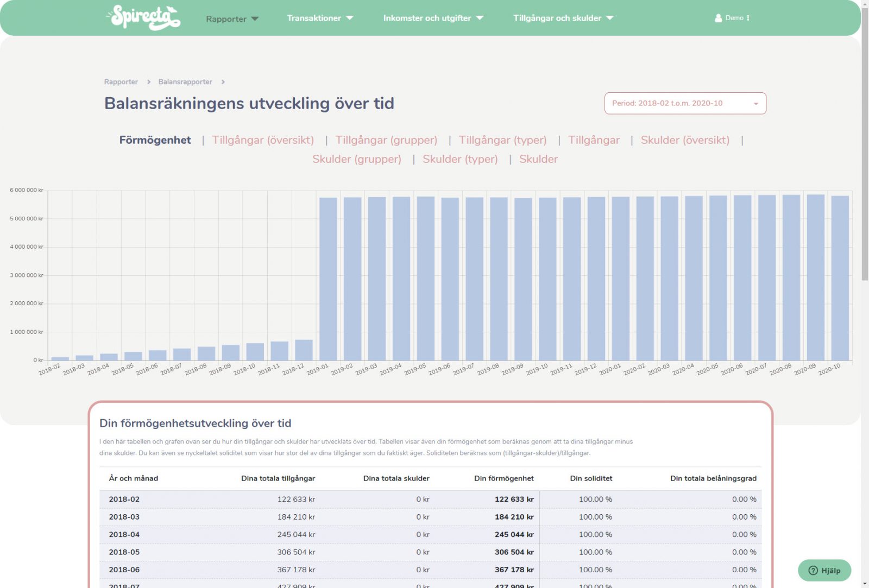Click the Balansrapporter breadcrumb link
This screenshot has height=588, width=869.
(185, 82)
